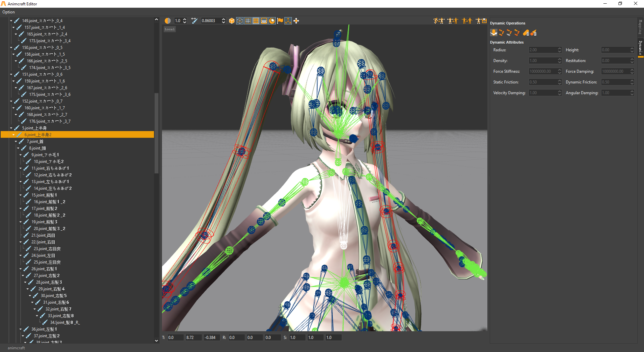Toggle the orange sphere lighting button
The height and width of the screenshot is (352, 644).
click(x=272, y=21)
